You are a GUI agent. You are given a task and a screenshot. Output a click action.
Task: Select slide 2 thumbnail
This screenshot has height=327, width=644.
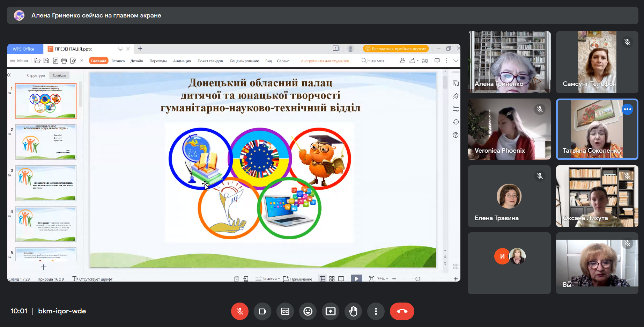pos(46,142)
